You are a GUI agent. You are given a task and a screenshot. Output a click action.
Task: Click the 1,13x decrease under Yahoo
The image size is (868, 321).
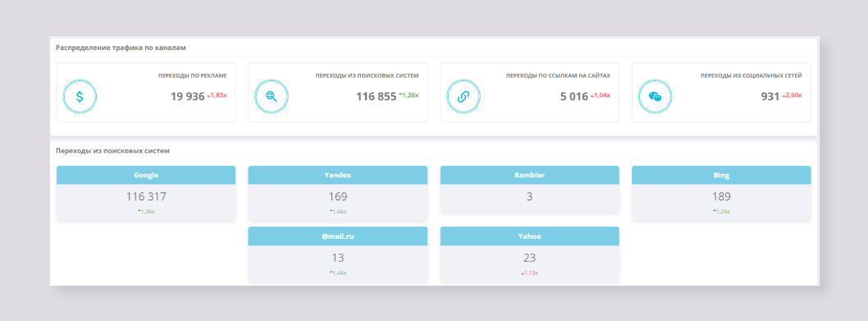[x=530, y=273]
